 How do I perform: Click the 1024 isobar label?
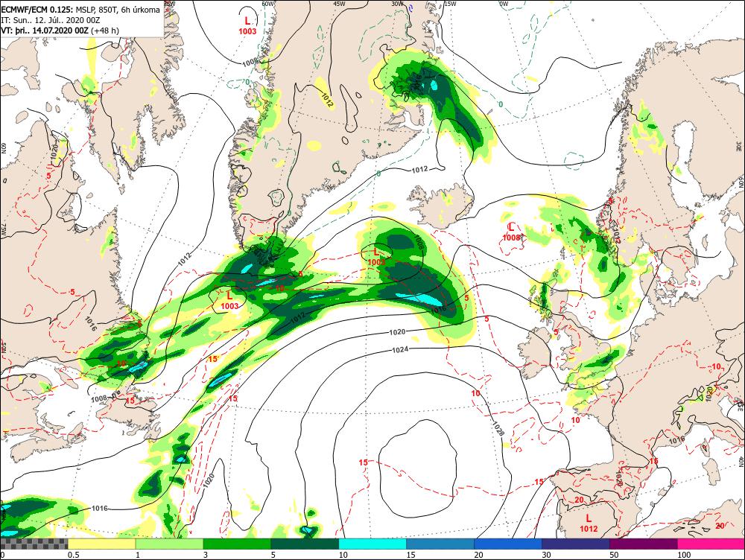click(401, 349)
